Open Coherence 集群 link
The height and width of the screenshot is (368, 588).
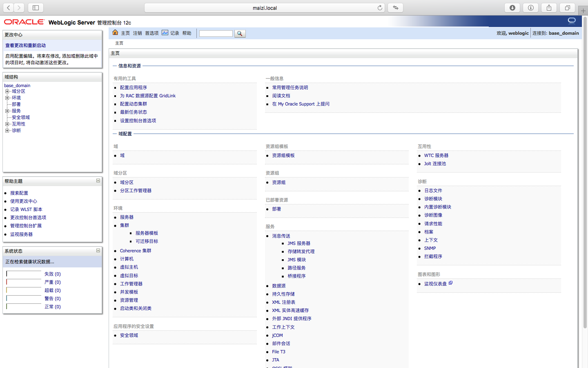pos(136,251)
